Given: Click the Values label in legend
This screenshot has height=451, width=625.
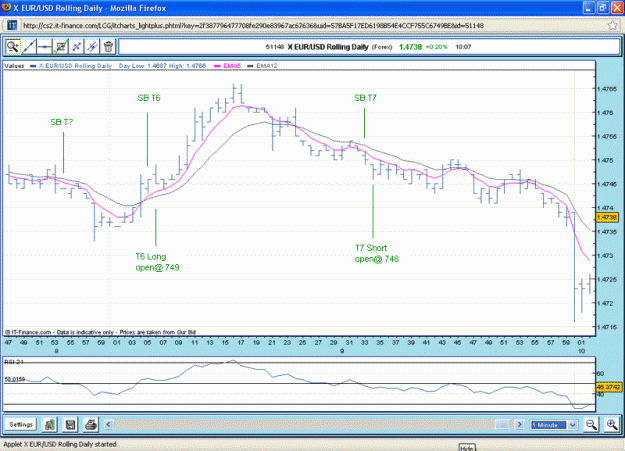Looking at the screenshot, I should coord(14,66).
